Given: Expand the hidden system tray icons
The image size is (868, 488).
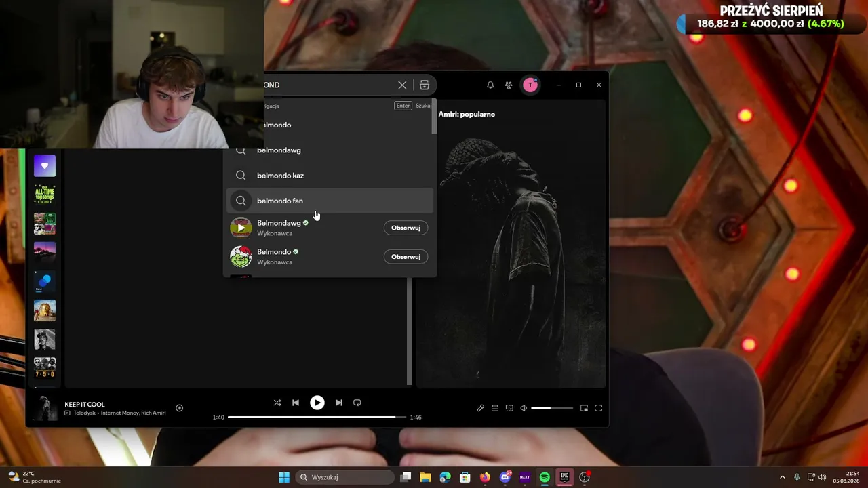Looking at the screenshot, I should point(782,477).
